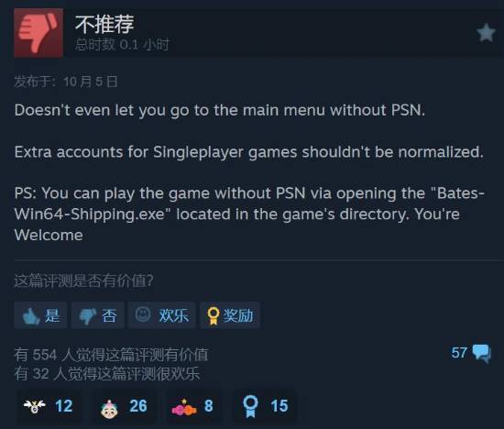The height and width of the screenshot is (429, 504).
Task: Click the smiley face on 欢乐 button
Action: [x=143, y=314]
